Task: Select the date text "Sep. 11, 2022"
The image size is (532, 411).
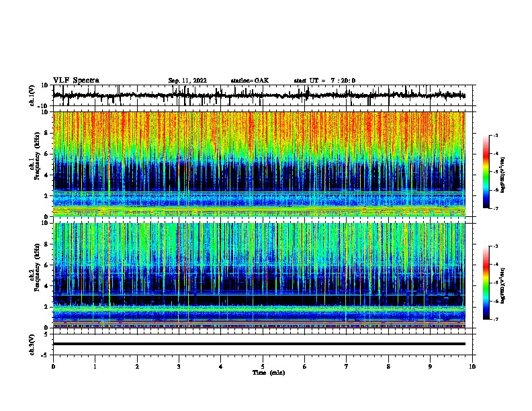Action: click(x=187, y=81)
